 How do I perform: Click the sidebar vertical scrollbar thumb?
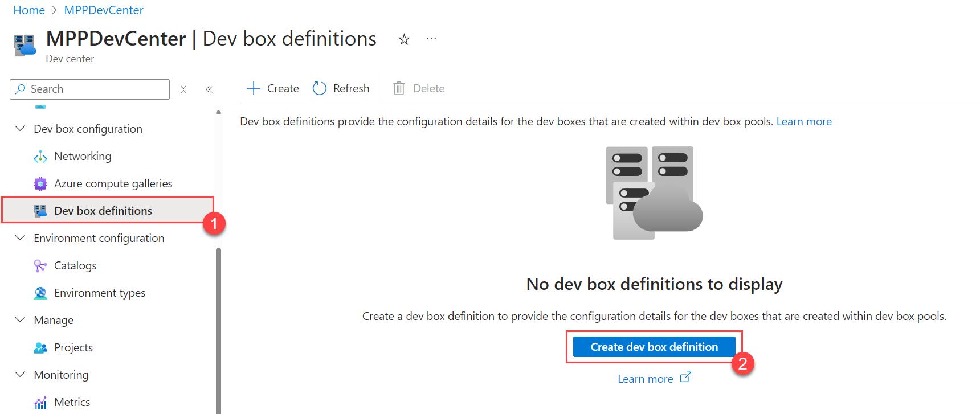pyautogui.click(x=219, y=330)
